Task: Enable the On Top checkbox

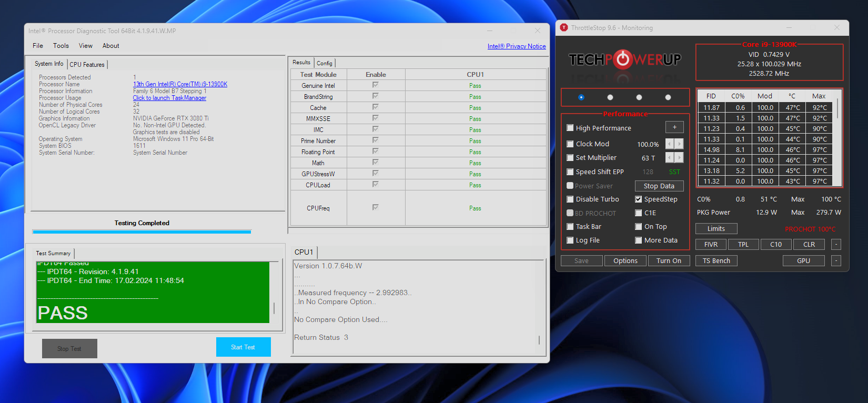Action: point(638,226)
